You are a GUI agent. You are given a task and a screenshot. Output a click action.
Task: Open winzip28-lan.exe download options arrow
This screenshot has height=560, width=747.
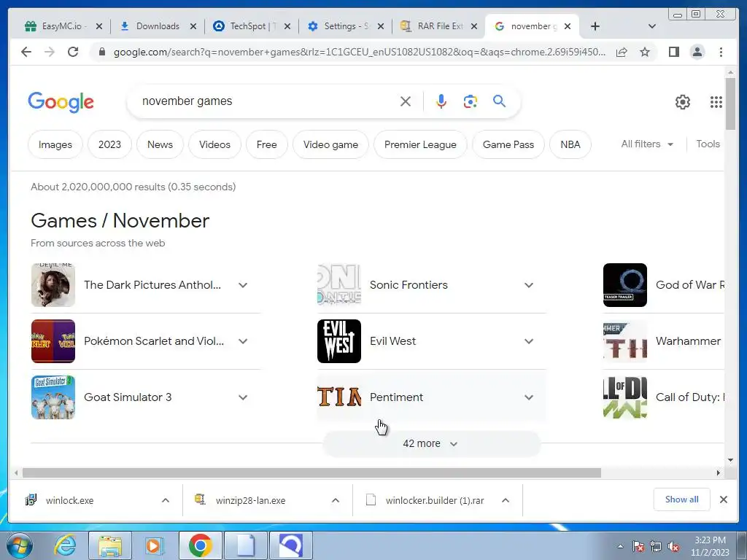[x=336, y=500]
